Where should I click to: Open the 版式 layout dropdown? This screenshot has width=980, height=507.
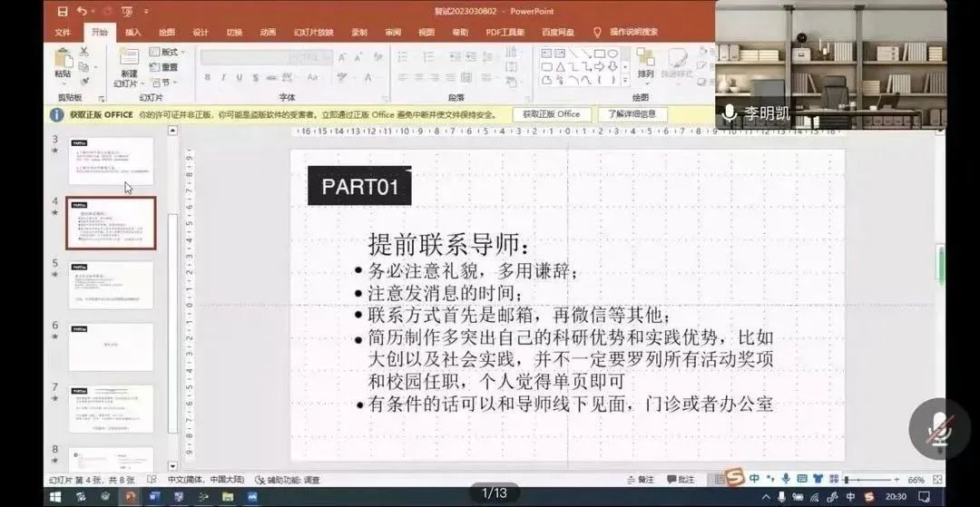pyautogui.click(x=166, y=52)
